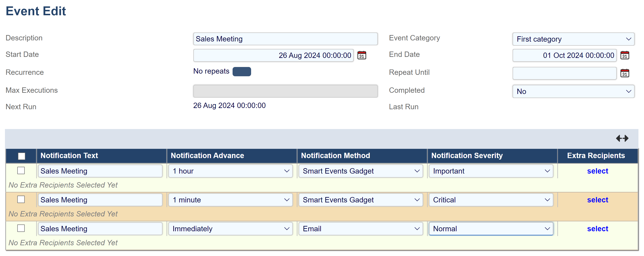Click the Description field with Sales Meeting
The width and height of the screenshot is (644, 256).
click(x=285, y=39)
